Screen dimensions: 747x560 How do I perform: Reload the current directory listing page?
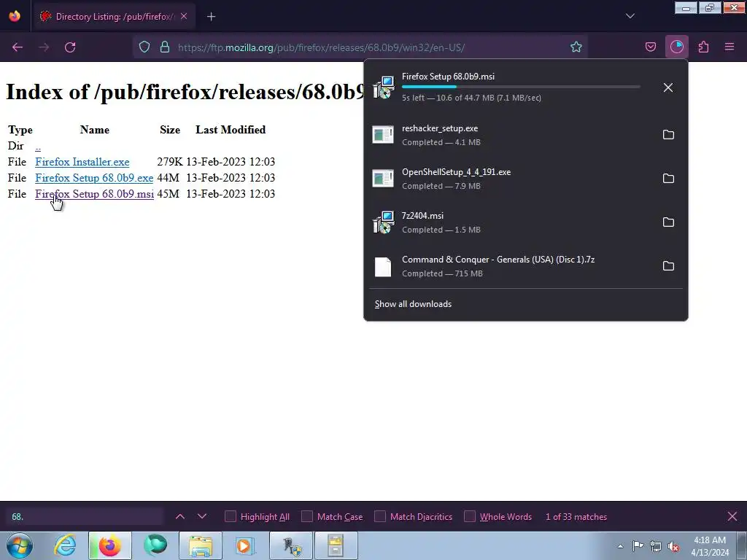point(70,47)
